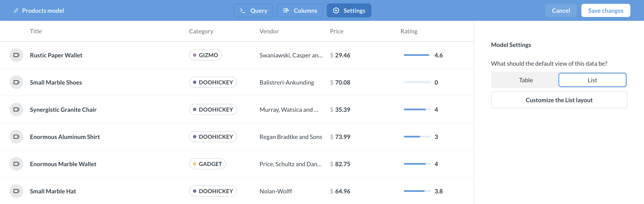The height and width of the screenshot is (204, 644).
Task: Click the label icon for Synergistic Granite Chair
Action: [16, 109]
